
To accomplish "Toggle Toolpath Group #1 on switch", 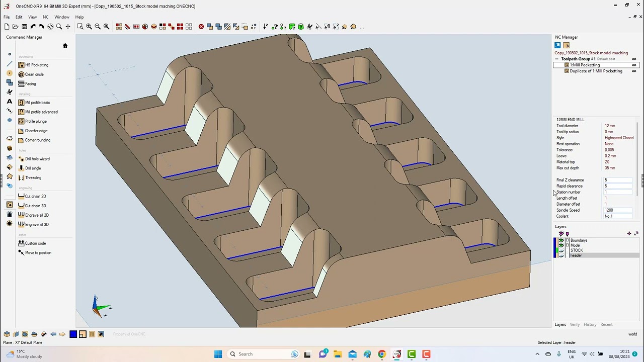I will coord(634,59).
